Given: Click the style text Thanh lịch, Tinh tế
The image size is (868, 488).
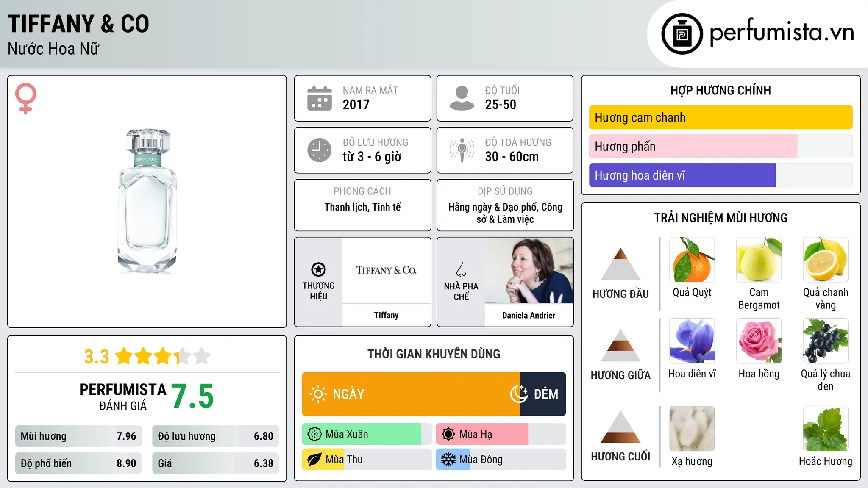Looking at the screenshot, I should coord(362,207).
